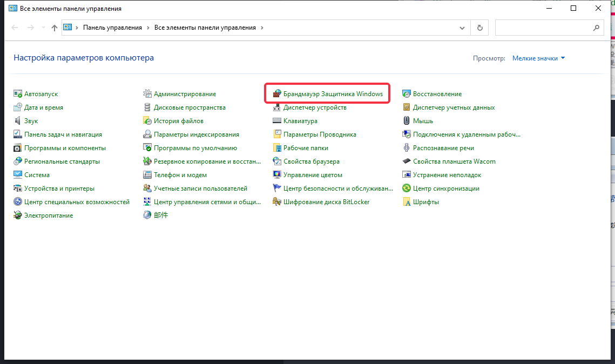Open the Администрирование gear icon
The width and height of the screenshot is (615, 364).
coord(147,94)
